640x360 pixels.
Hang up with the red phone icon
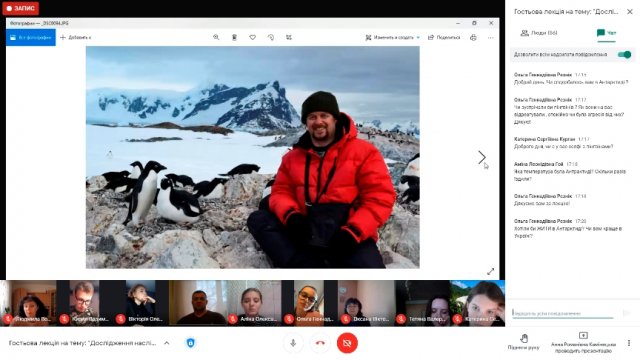tap(320, 343)
